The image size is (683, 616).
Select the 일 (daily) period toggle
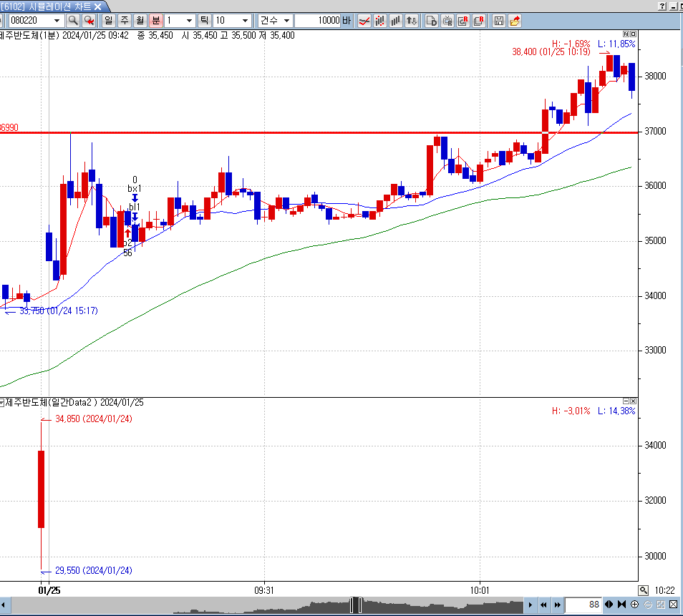(x=108, y=20)
